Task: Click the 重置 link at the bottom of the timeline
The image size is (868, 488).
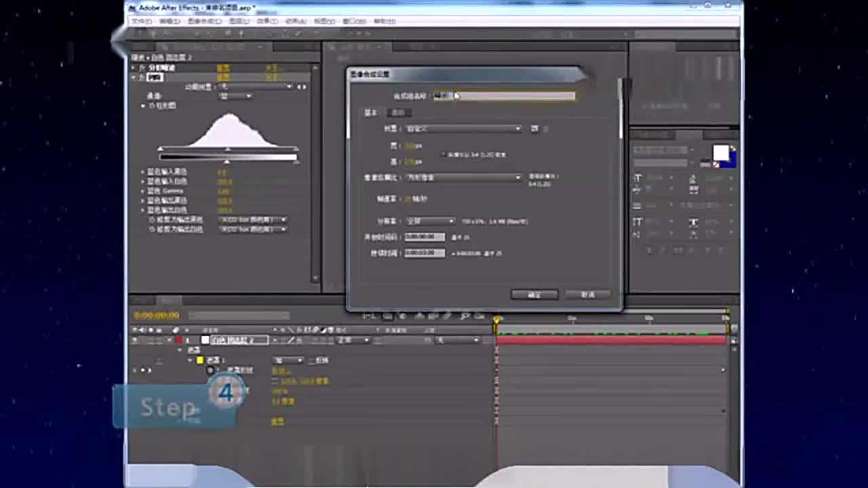Action: tap(277, 422)
